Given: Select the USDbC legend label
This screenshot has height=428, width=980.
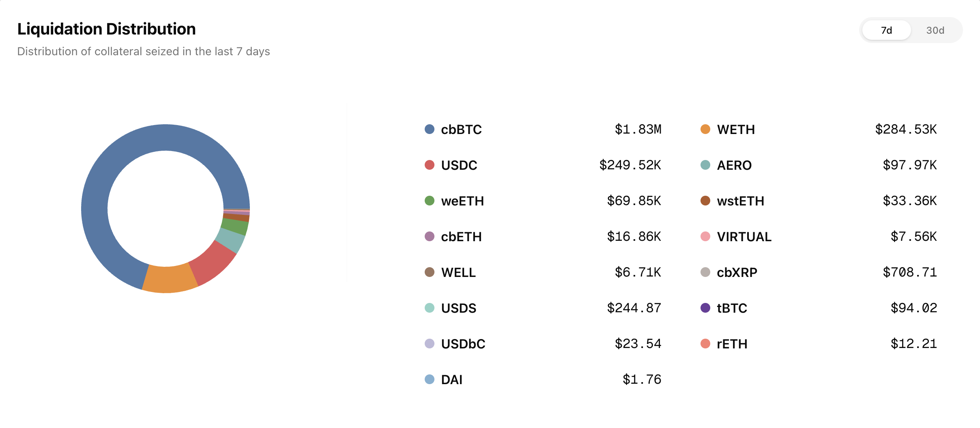Looking at the screenshot, I should click(463, 344).
